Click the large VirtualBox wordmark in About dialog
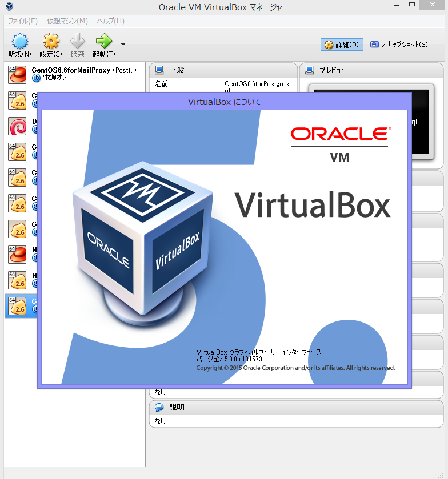The image size is (448, 479). coord(313,205)
